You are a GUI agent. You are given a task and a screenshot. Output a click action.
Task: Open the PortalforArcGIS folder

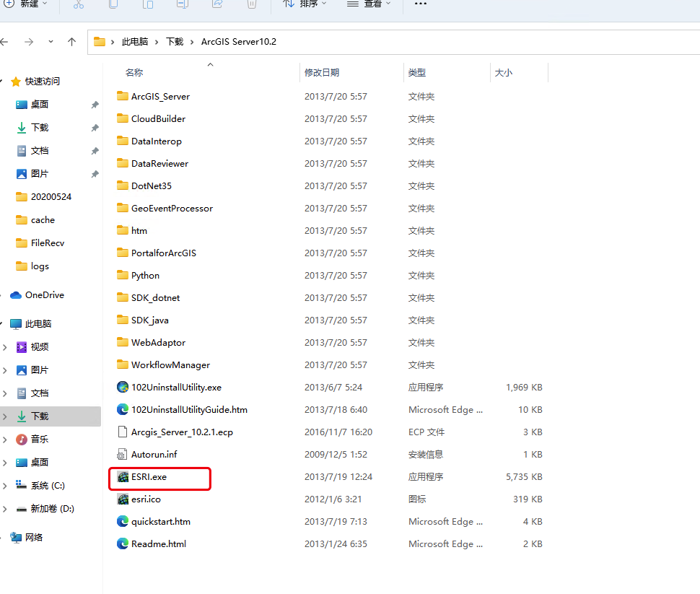click(163, 253)
